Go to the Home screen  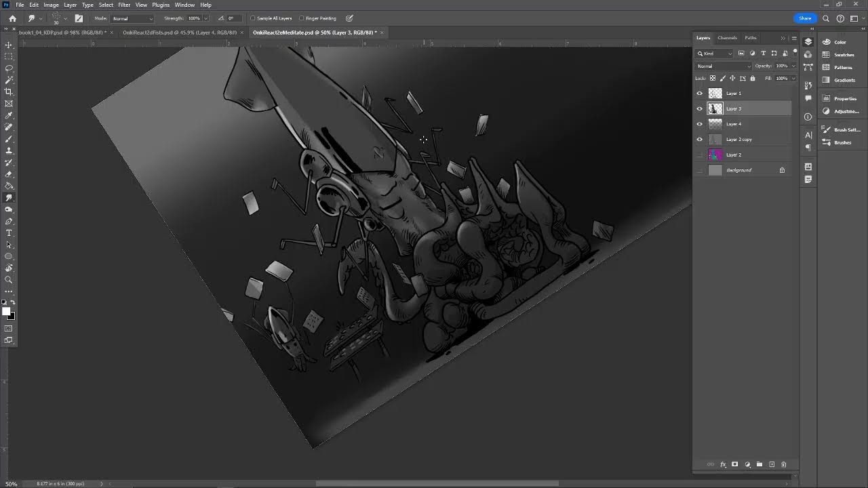tap(12, 18)
